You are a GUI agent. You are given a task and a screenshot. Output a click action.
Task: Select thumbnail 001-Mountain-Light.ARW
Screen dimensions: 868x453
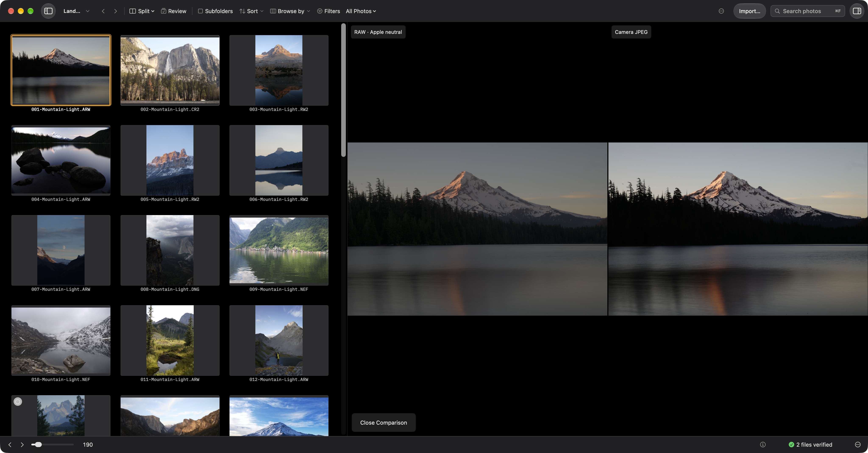tap(61, 70)
